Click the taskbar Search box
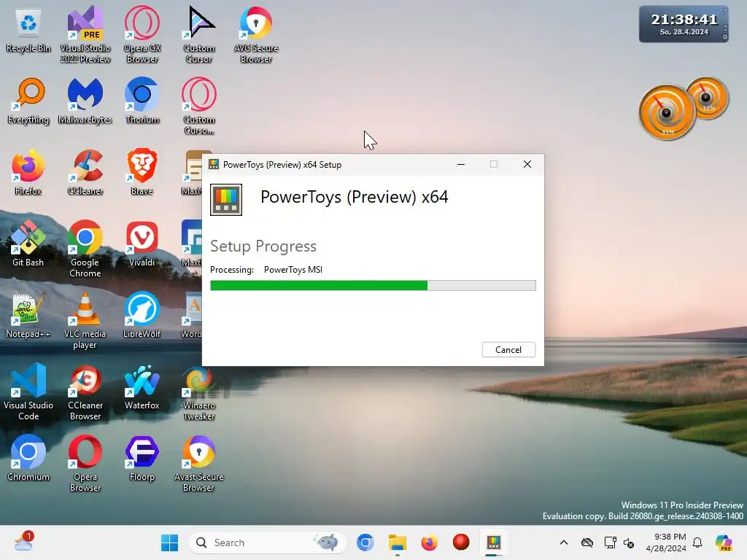Viewport: 747px width, 560px height. (x=267, y=542)
